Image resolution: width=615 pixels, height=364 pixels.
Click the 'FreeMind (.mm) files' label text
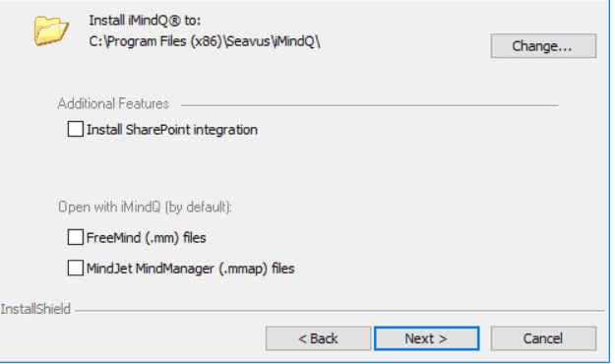[x=146, y=238]
